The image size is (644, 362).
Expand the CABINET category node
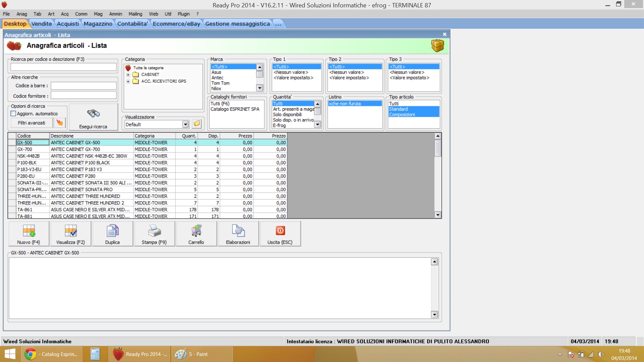point(128,75)
